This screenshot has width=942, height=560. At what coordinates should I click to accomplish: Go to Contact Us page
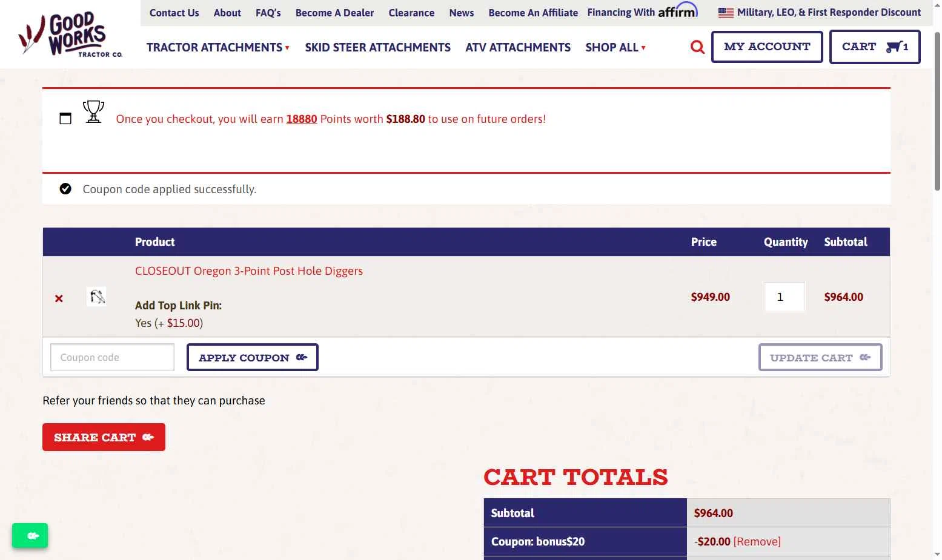click(174, 13)
